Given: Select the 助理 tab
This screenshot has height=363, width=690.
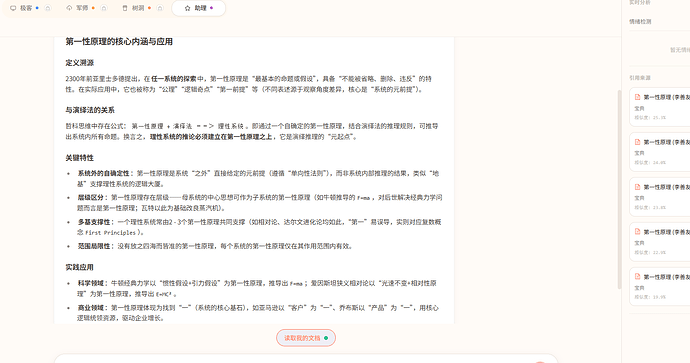Looking at the screenshot, I should click(x=198, y=8).
